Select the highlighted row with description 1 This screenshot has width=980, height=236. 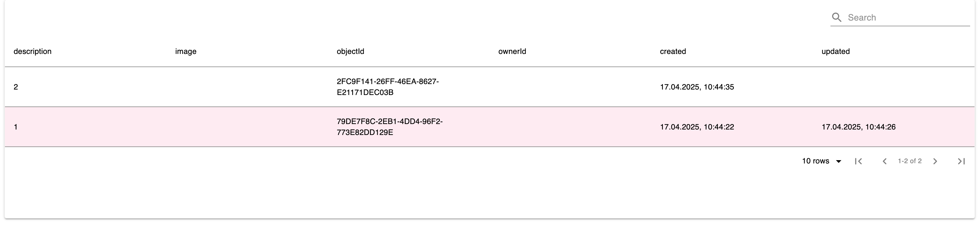click(x=490, y=127)
